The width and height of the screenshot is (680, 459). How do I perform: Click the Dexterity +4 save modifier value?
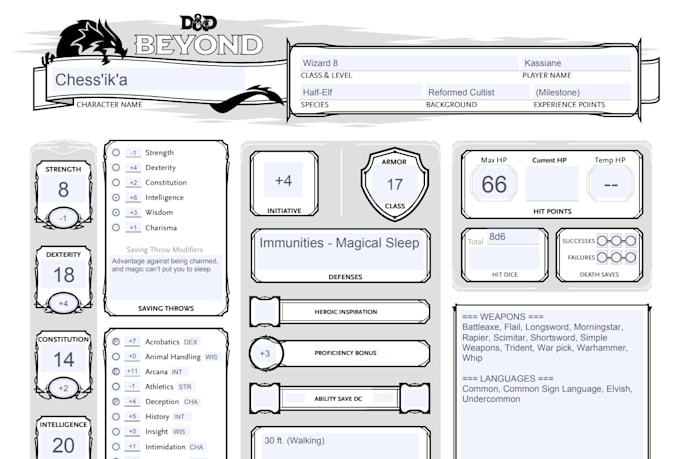coord(133,167)
